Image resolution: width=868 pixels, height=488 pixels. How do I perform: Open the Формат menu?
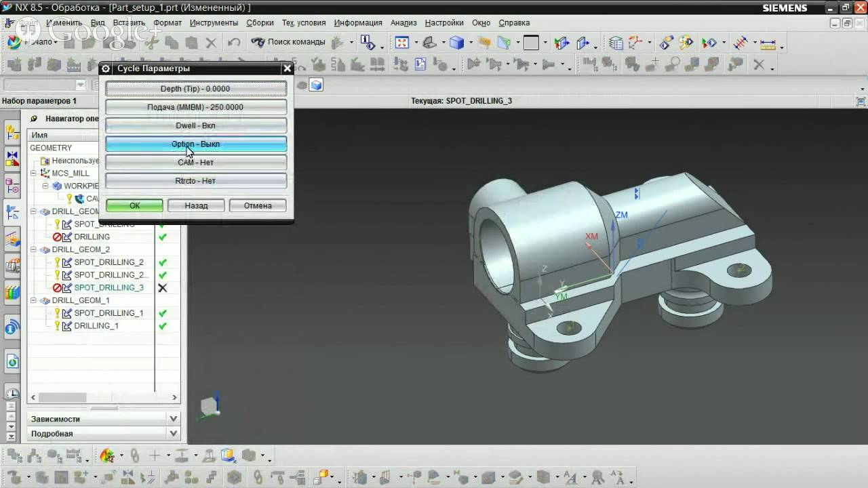point(167,22)
